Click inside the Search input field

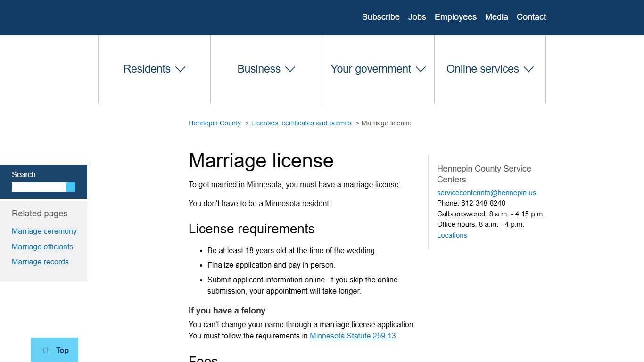[38, 187]
